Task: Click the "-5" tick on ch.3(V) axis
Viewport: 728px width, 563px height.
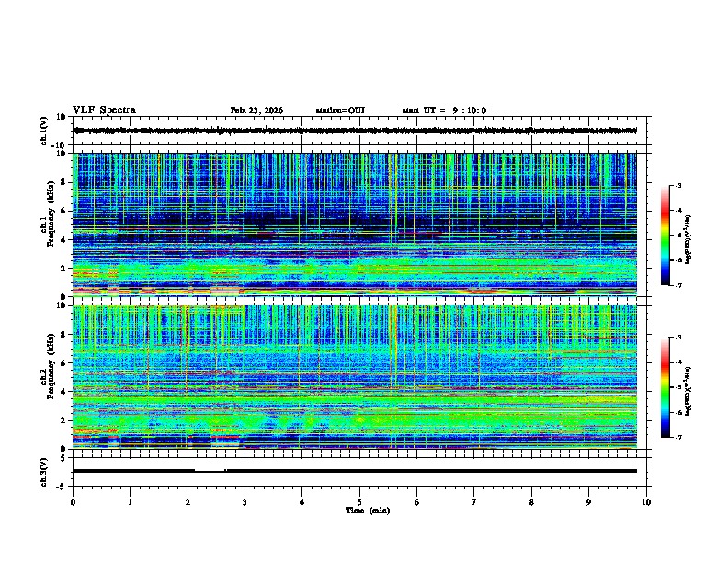Action: tap(63, 487)
